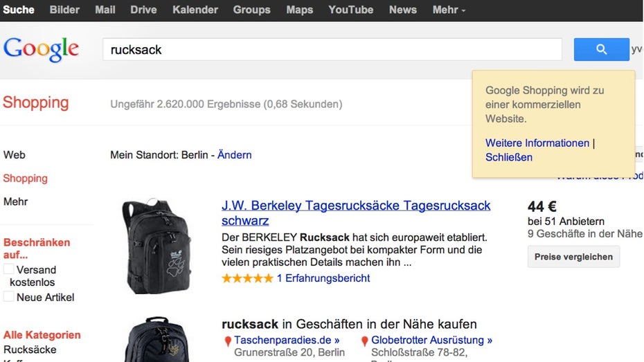Viewport: 644px width, 362px height.
Task: Click the Ändern location link
Action: click(234, 154)
